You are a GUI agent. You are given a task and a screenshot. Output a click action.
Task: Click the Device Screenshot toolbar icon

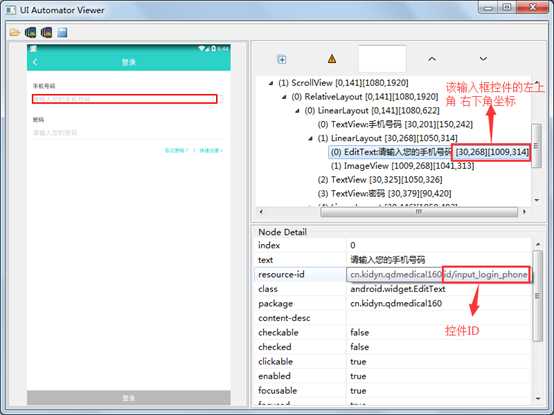30,32
